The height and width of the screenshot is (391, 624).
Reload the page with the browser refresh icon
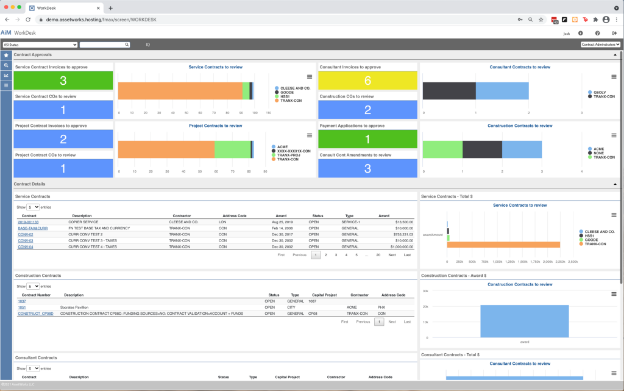tap(28, 19)
